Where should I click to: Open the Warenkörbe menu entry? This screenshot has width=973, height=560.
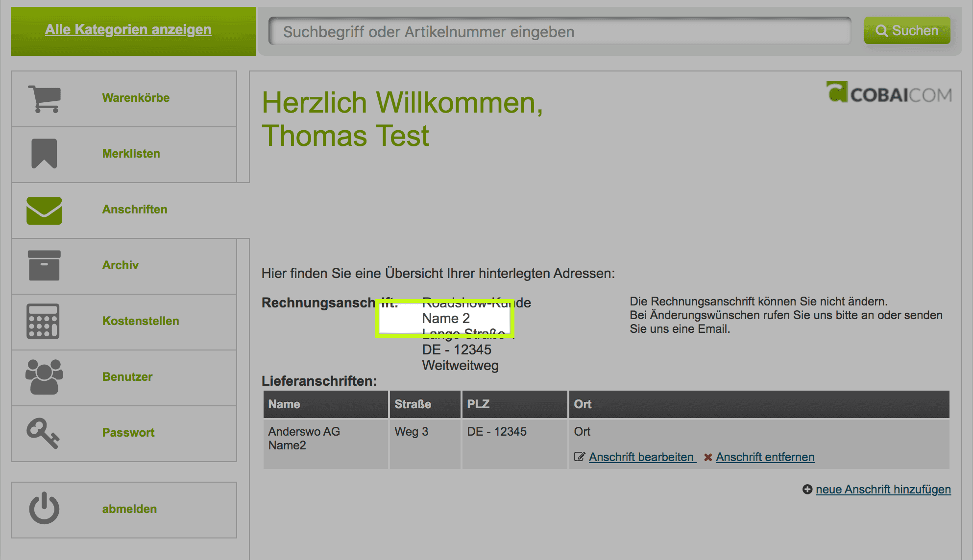tap(136, 98)
